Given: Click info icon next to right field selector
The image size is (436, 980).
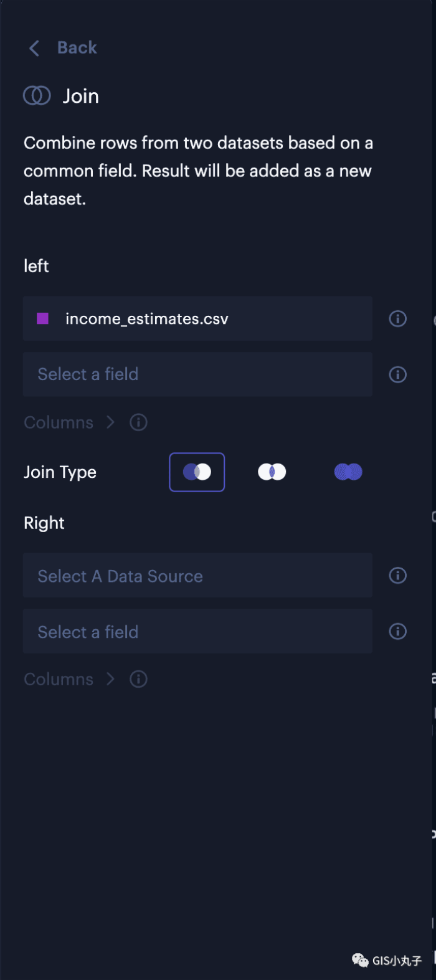Looking at the screenshot, I should tap(397, 632).
